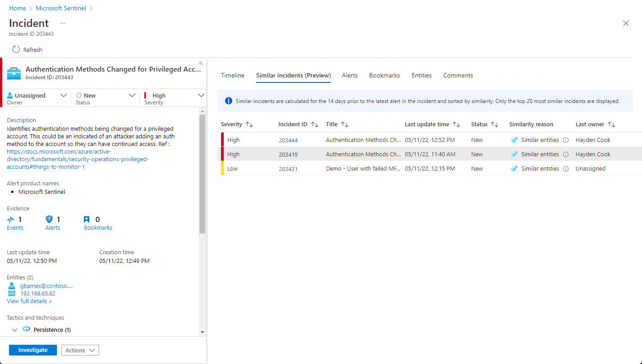The image size is (642, 364).
Task: Click the details pane scroll up arrow
Action: pyautogui.click(x=202, y=111)
